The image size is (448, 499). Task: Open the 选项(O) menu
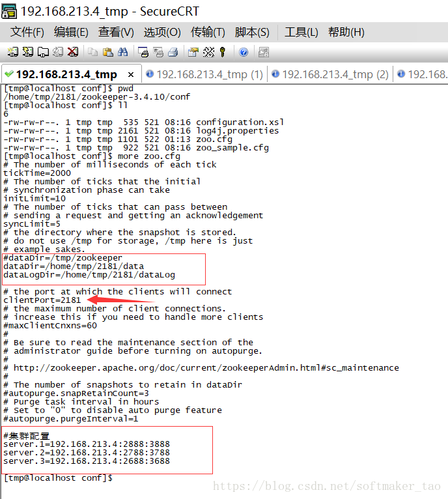pos(162,32)
